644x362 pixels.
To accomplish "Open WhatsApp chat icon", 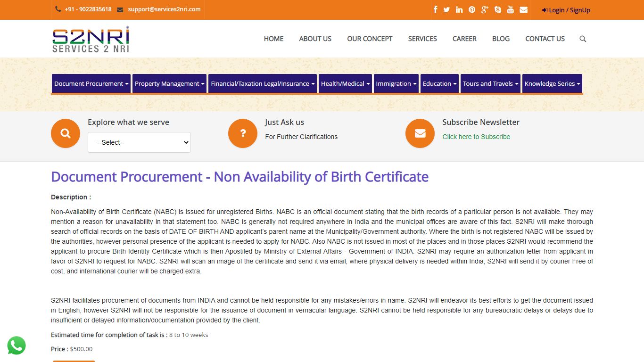I will (x=17, y=346).
